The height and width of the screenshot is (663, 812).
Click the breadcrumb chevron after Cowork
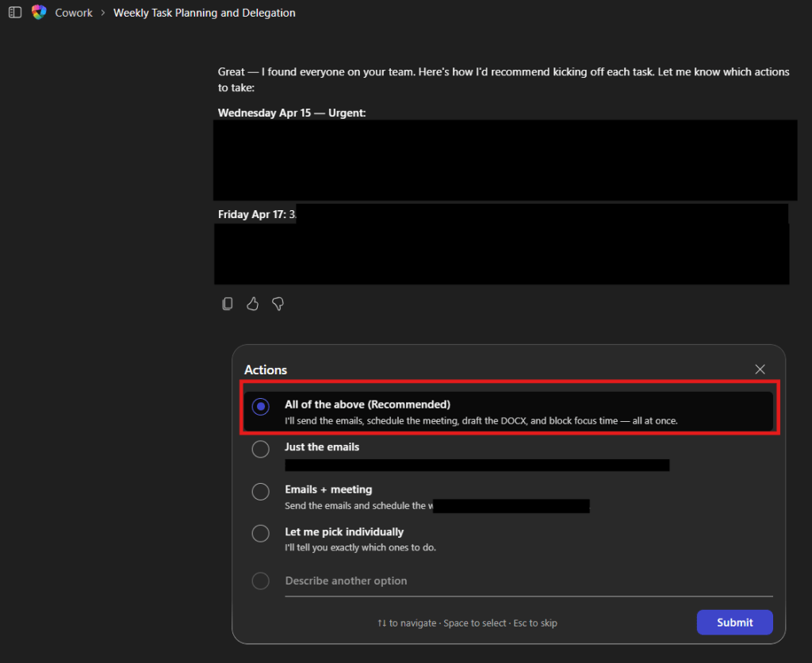(103, 13)
